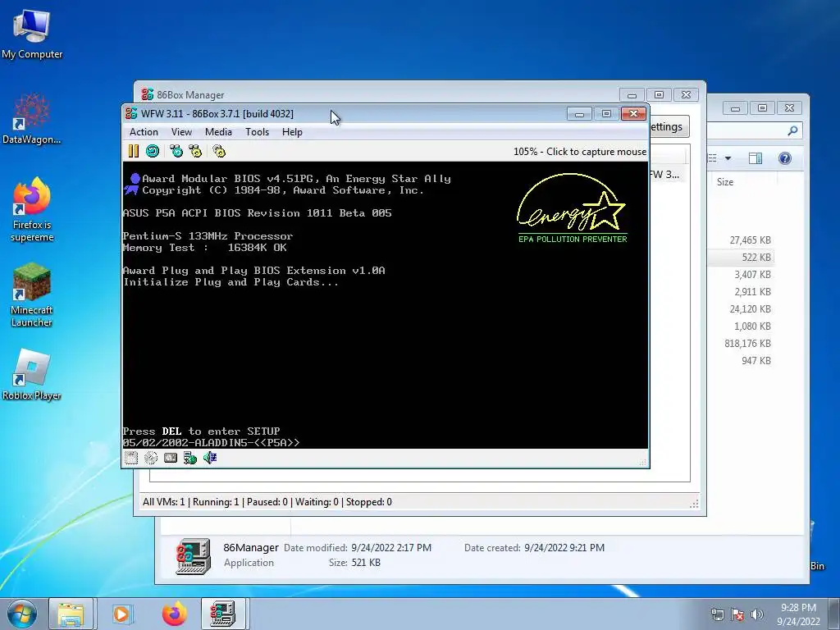This screenshot has width=840, height=630.
Task: Maximize the WFW 3.11 emulator window
Action: pyautogui.click(x=606, y=113)
